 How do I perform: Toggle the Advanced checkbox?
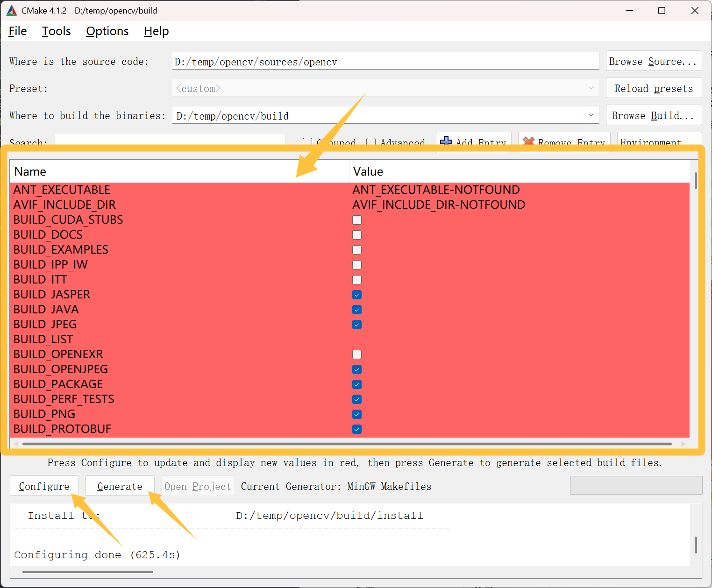[x=370, y=142]
